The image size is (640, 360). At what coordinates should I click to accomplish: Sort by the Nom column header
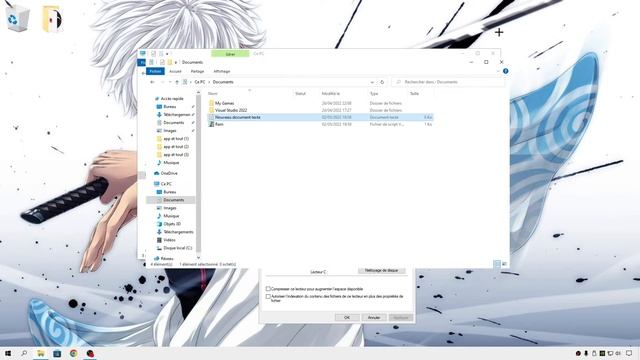coord(213,93)
